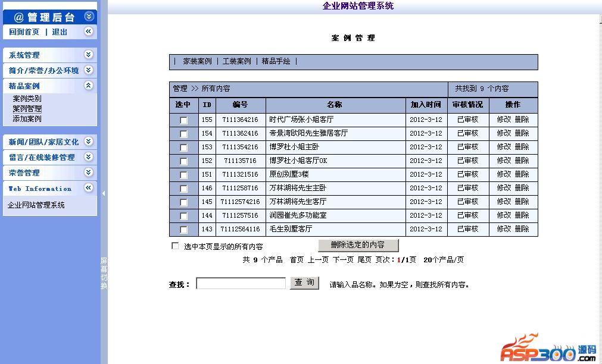Click 管理 >> 所有内容 breadcrumb
The width and height of the screenshot is (602, 364).
pos(201,89)
